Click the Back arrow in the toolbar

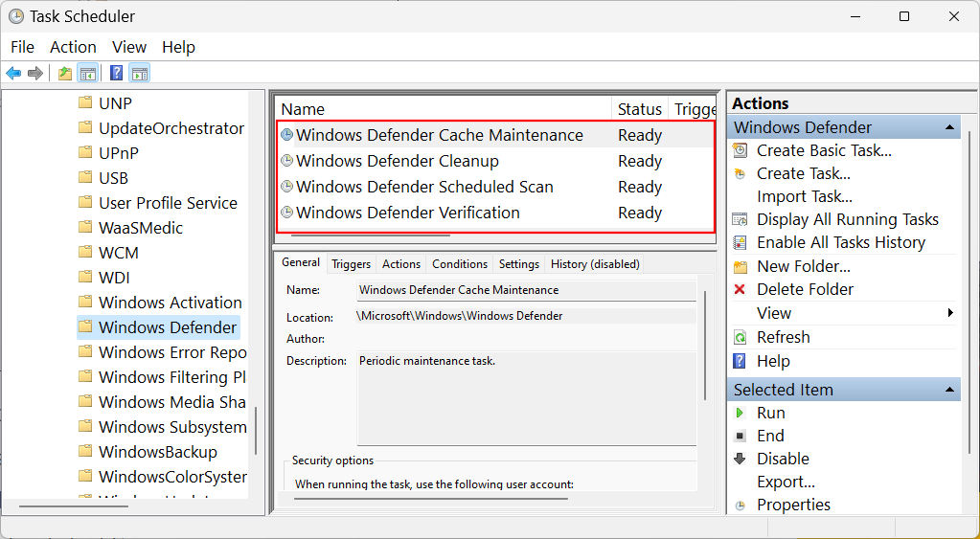pos(13,74)
